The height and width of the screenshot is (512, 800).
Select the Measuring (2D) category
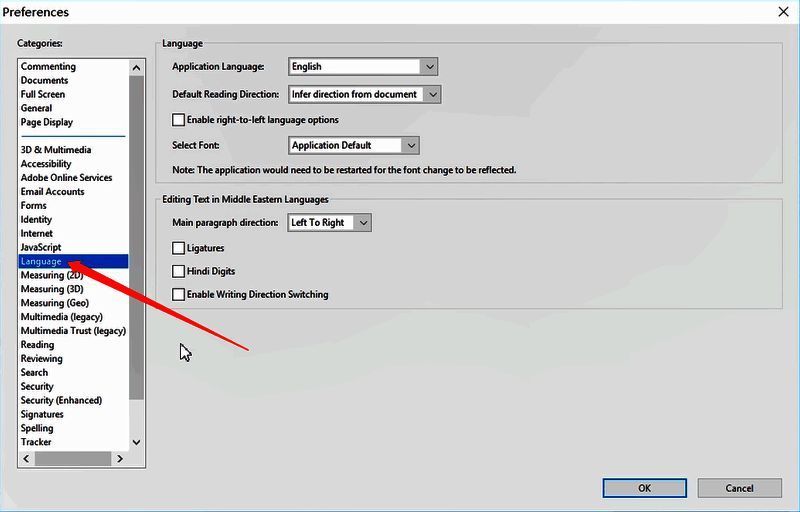52,275
